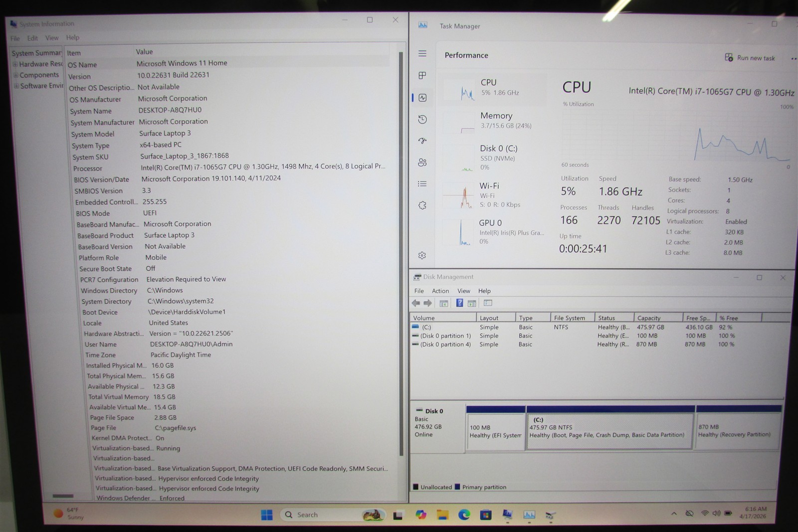Open App history icon in Task Manager sidebar
The height and width of the screenshot is (532, 798).
(422, 119)
